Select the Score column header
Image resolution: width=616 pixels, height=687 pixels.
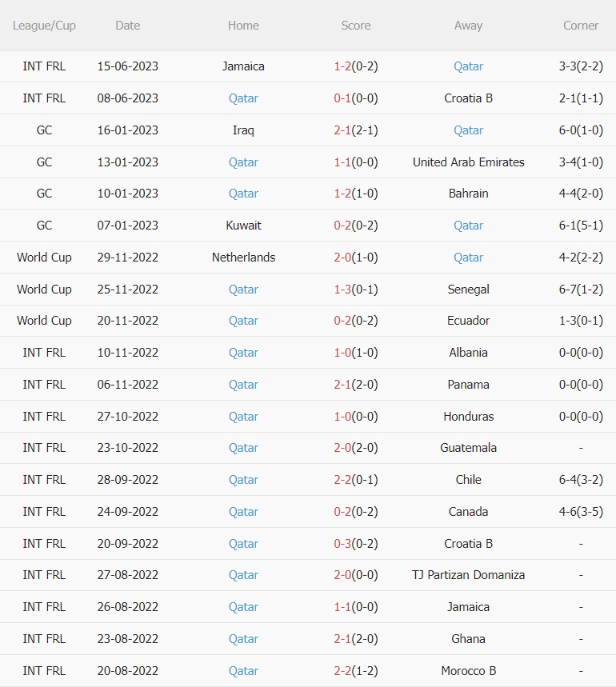coord(356,26)
